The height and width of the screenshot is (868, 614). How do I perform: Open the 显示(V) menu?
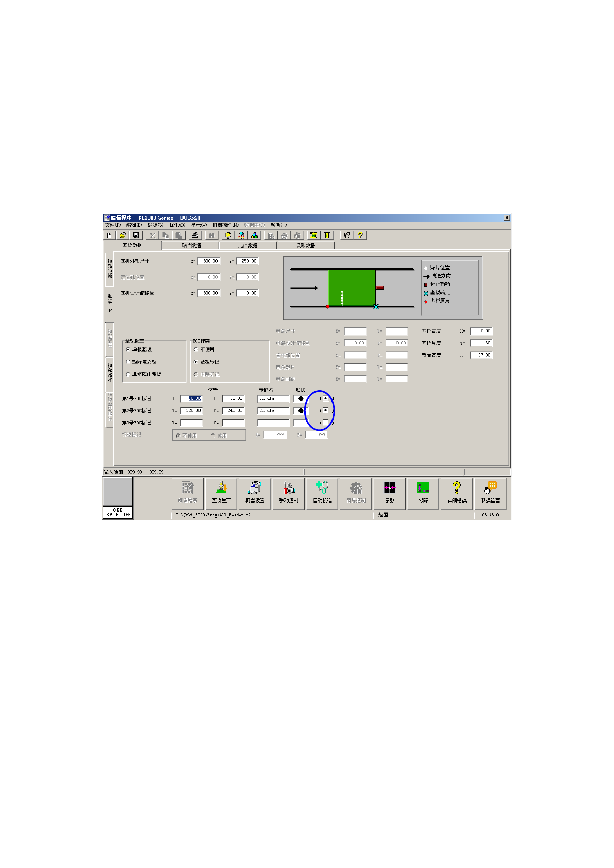198,225
